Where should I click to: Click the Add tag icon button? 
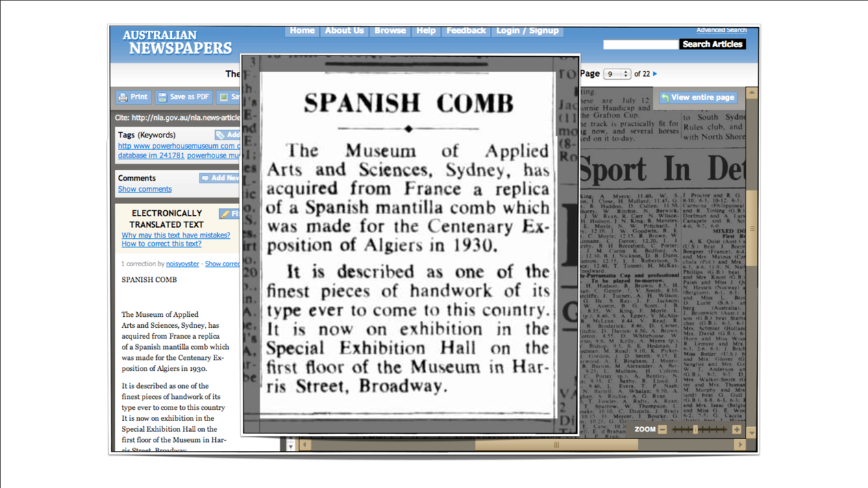(227, 135)
